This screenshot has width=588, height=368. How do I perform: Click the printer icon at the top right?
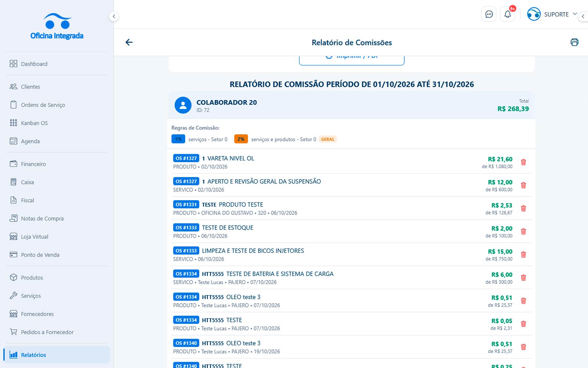574,42
